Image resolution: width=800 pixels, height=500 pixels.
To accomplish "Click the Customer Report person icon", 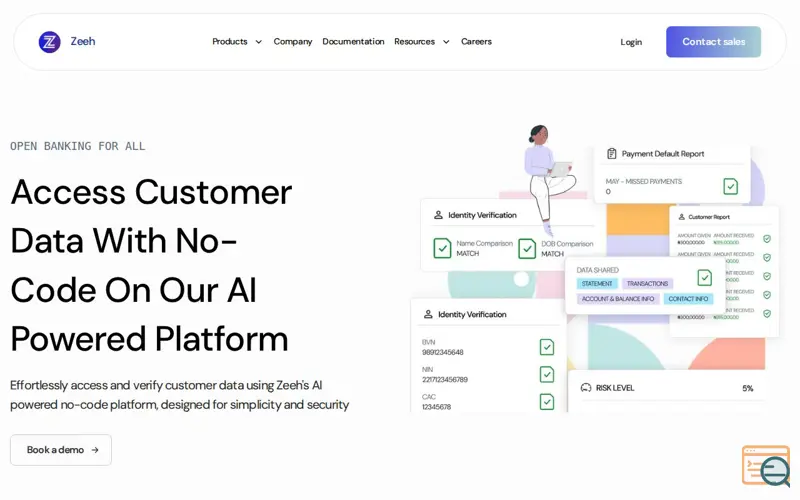I will [x=681, y=217].
